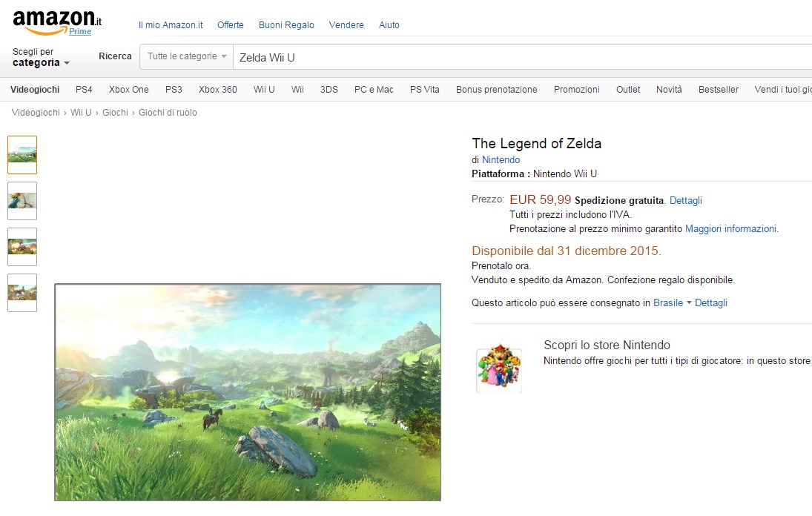Expand Scegli per categoria menu
The width and height of the screenshot is (812, 516).
(x=41, y=57)
